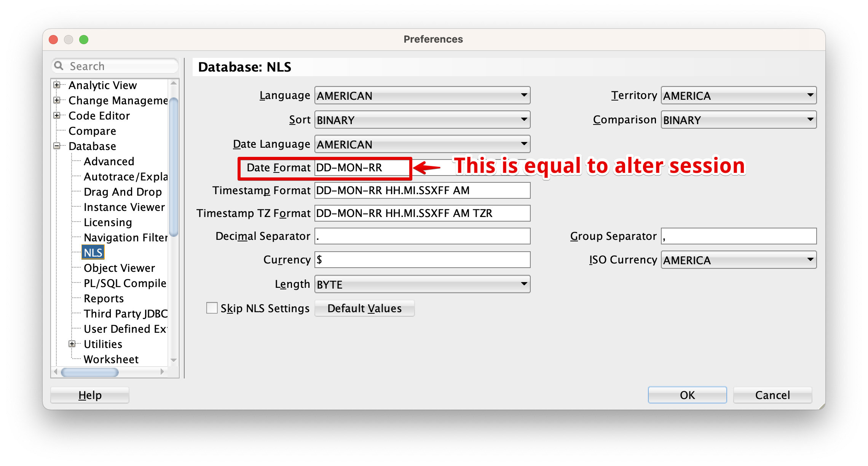Screen dimensions: 868x466
Task: Expand the Code Editor tree node
Action: pos(57,115)
